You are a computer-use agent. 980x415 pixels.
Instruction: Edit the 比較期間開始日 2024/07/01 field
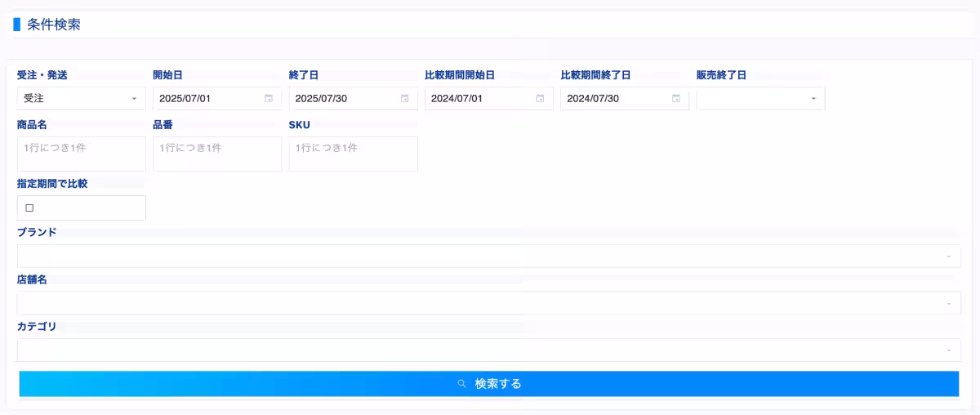475,99
